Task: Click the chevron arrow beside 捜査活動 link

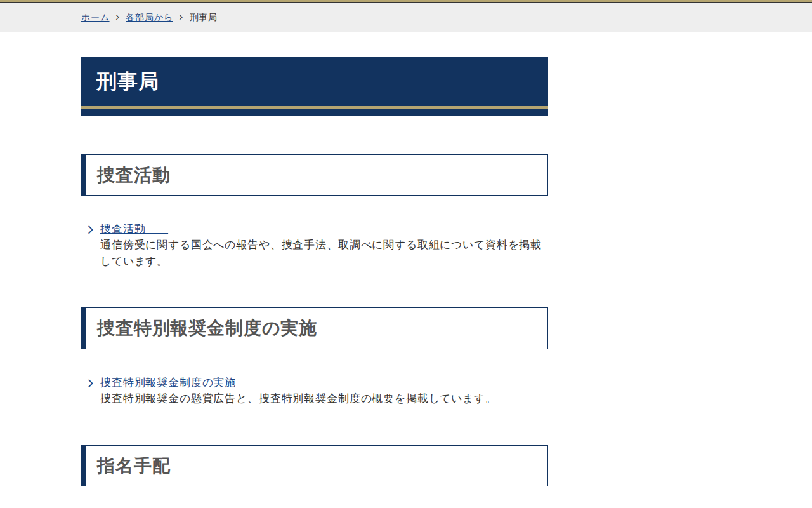Action: [91, 229]
